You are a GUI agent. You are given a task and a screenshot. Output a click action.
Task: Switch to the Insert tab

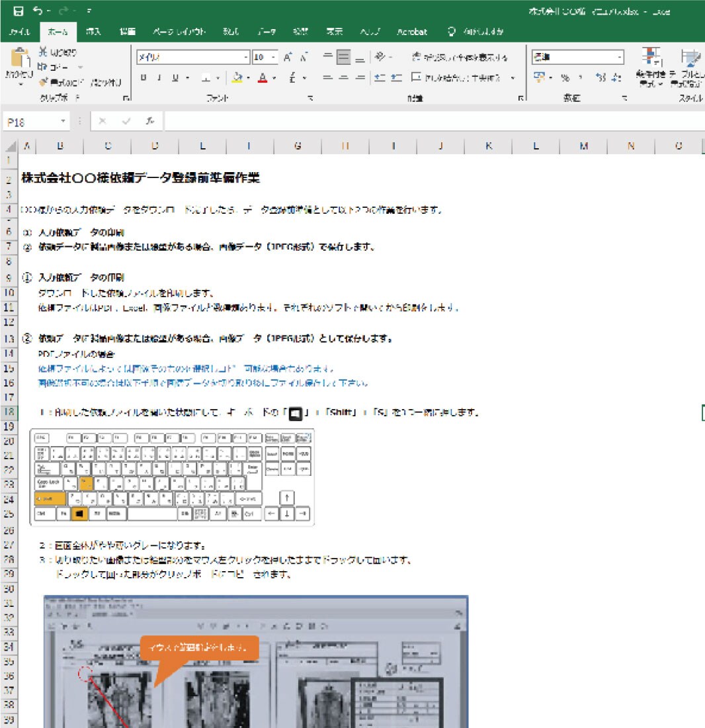point(93,32)
